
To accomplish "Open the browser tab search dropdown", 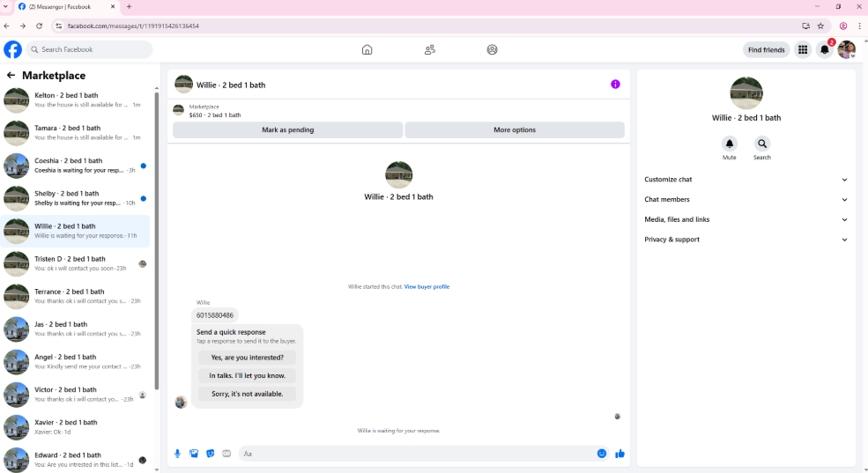I will coord(5,7).
